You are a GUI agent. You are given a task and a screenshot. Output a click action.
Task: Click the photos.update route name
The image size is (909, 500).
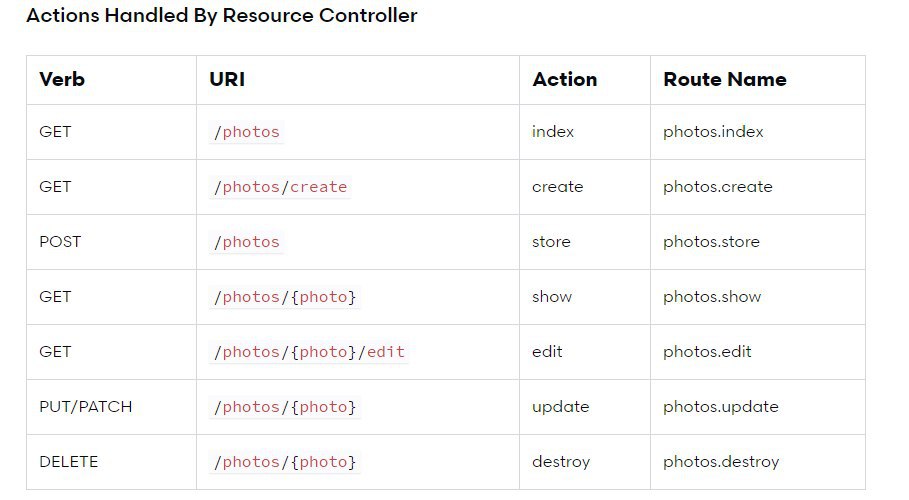721,407
